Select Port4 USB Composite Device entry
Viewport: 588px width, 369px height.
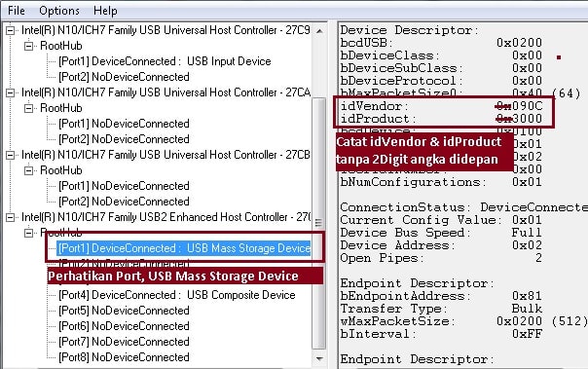coord(176,295)
